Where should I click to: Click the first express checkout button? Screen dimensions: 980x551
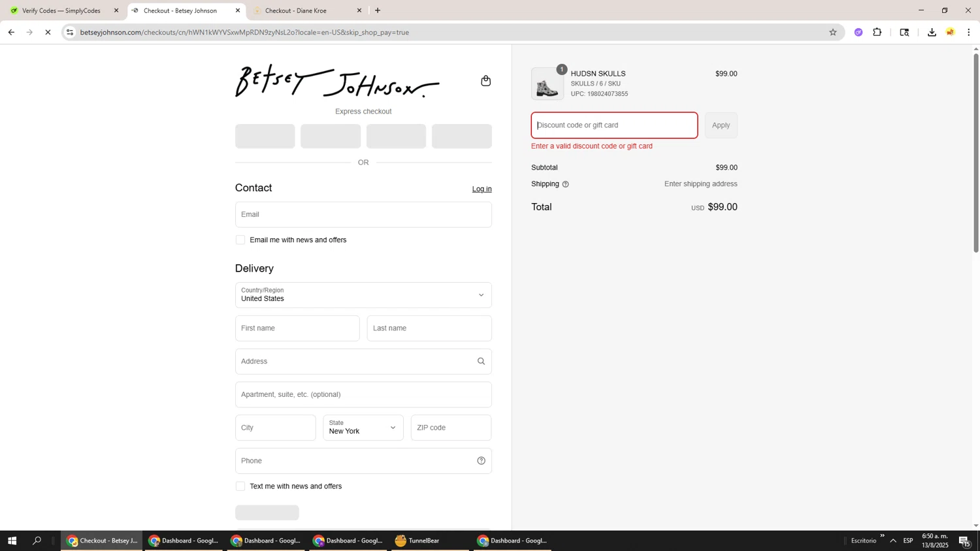265,136
